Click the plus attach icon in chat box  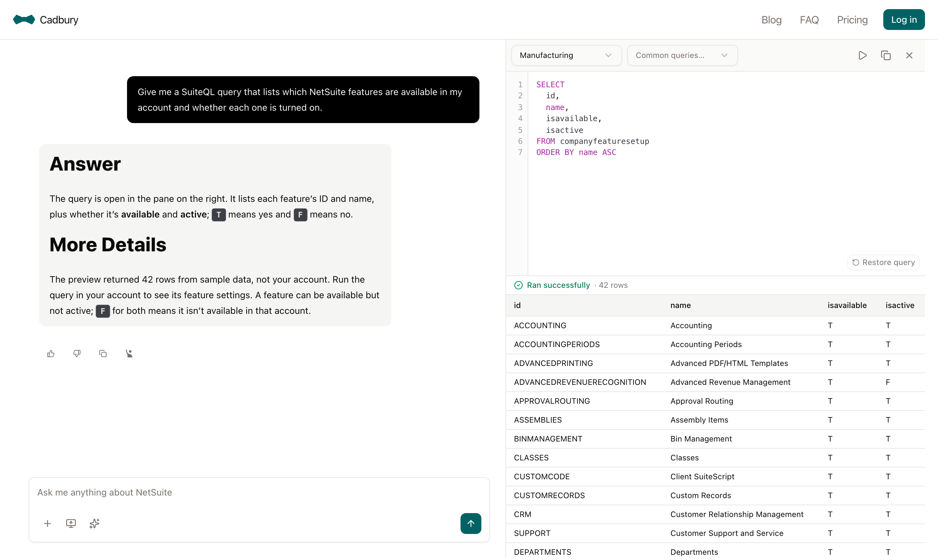[48, 524]
